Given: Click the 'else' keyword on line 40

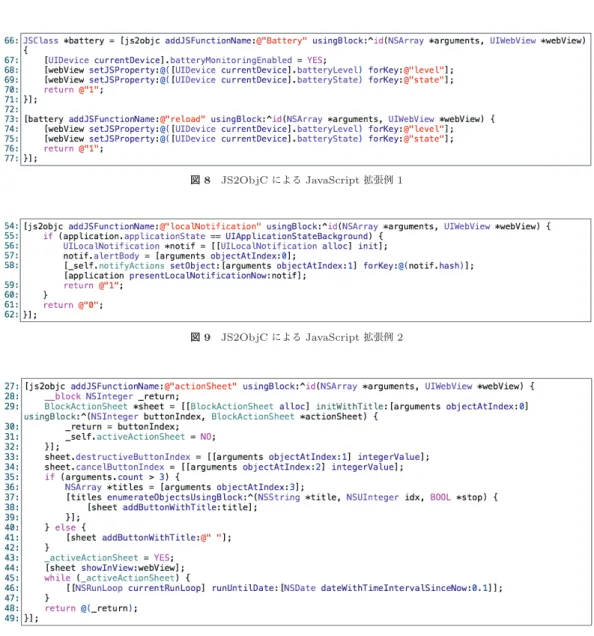Looking at the screenshot, I should point(65,528).
